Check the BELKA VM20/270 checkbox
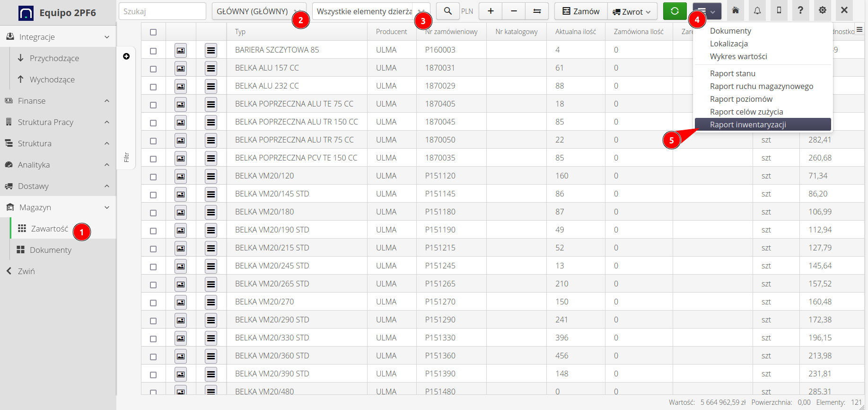The height and width of the screenshot is (410, 868). pos(153,303)
